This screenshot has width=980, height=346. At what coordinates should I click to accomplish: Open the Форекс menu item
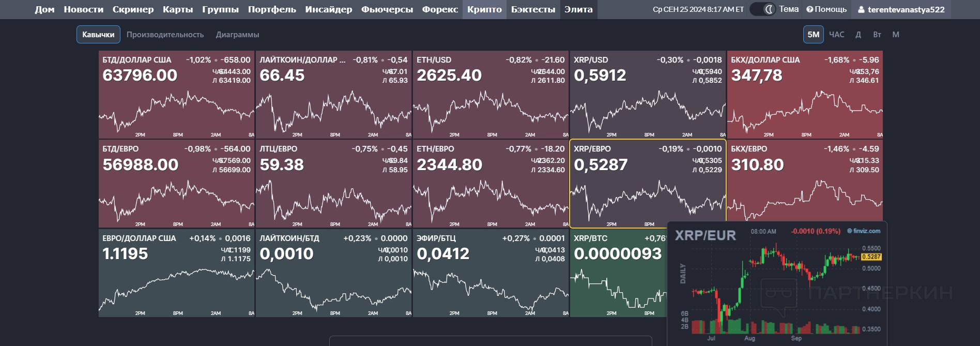pyautogui.click(x=440, y=9)
